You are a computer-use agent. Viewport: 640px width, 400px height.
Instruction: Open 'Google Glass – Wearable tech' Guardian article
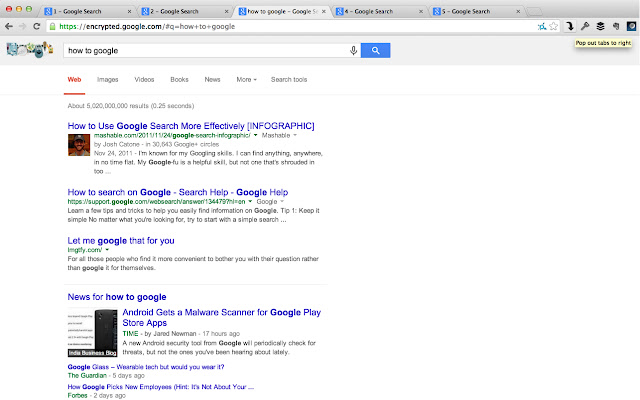pos(146,367)
